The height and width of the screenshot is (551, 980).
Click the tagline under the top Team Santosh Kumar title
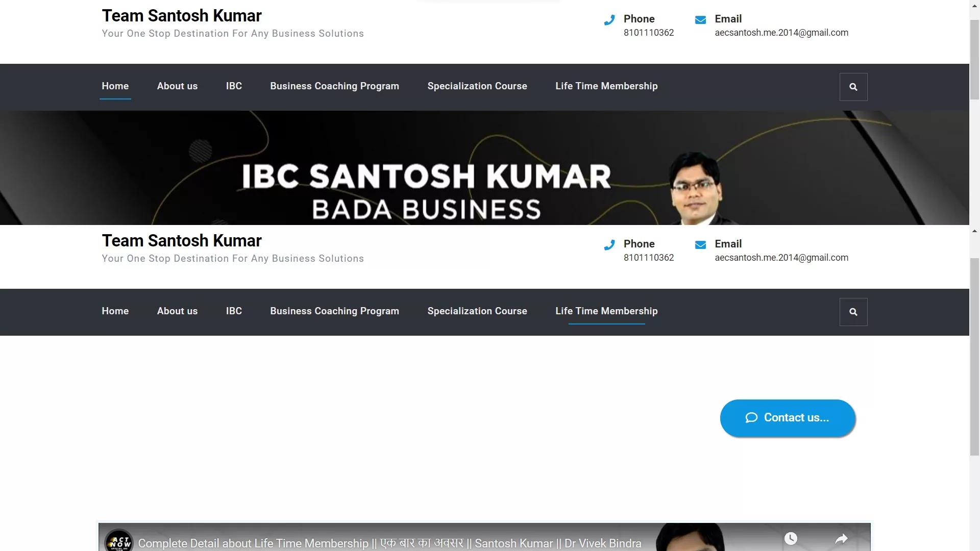coord(233,34)
